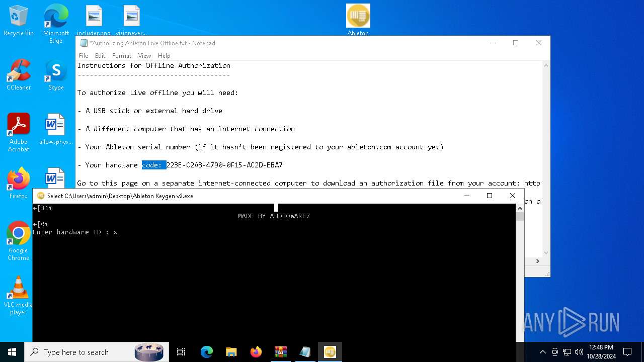
Task: Click the console scrollbar thumb
Action: click(x=520, y=217)
